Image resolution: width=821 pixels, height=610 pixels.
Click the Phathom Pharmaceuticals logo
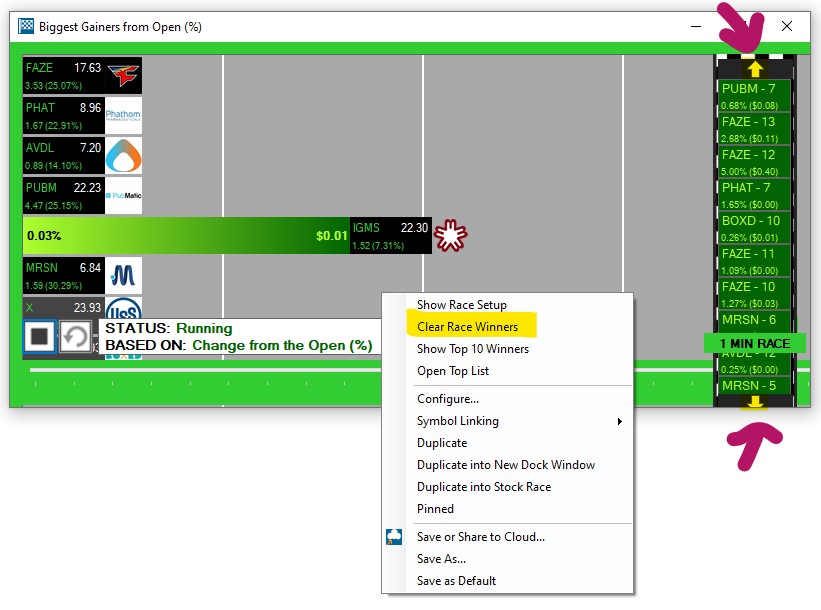[x=123, y=115]
